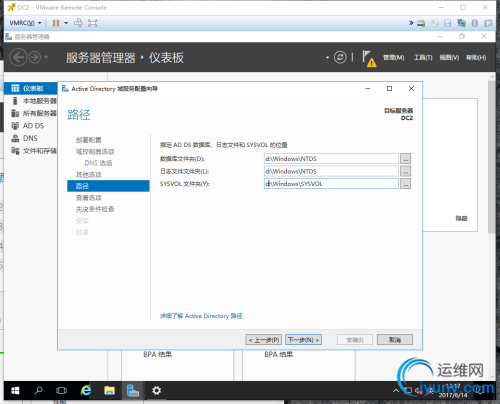This screenshot has width=500, height=404.
Task: Click the network adapter icon in VMRC toolbar
Action: [x=462, y=23]
